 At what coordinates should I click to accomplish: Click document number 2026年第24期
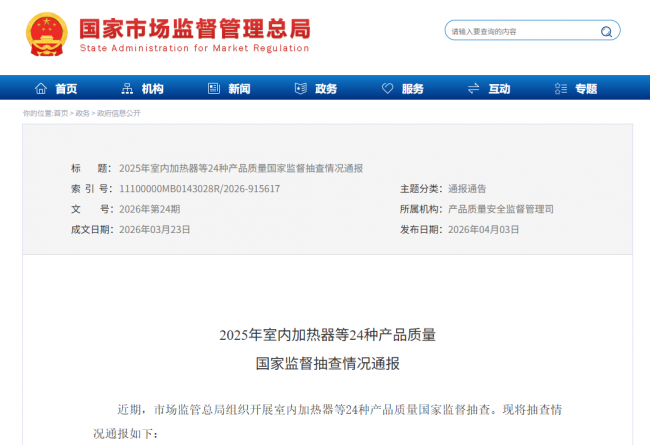pos(150,209)
